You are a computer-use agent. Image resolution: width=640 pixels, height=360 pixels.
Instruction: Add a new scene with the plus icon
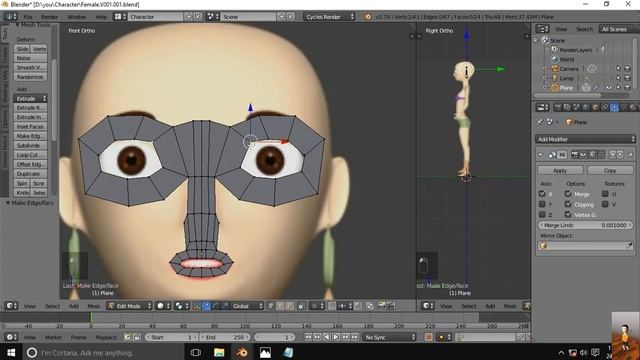point(281,17)
